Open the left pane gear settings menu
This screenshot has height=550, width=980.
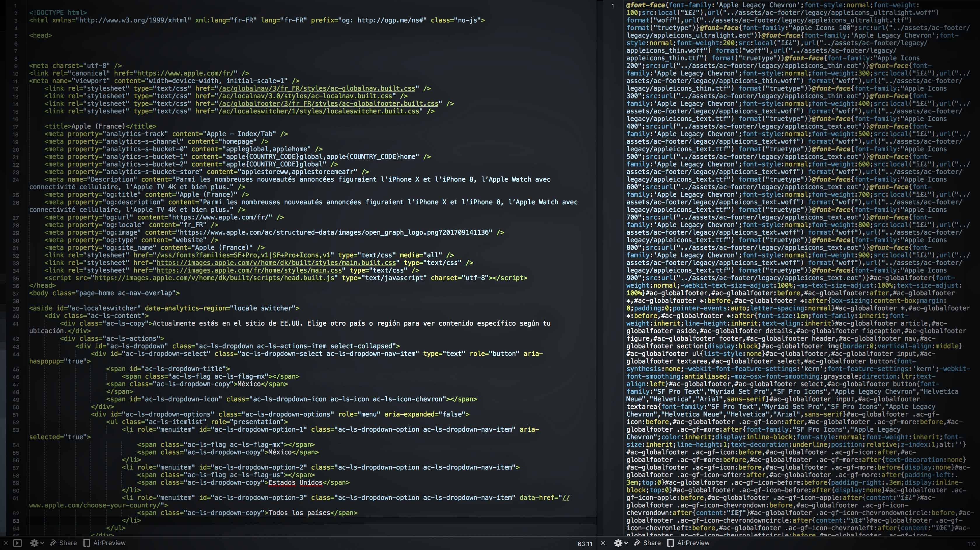(x=35, y=543)
